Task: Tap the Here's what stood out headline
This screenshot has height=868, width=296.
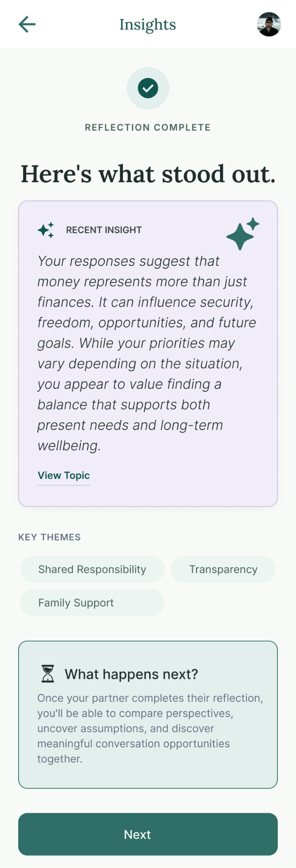Action: 148,174
